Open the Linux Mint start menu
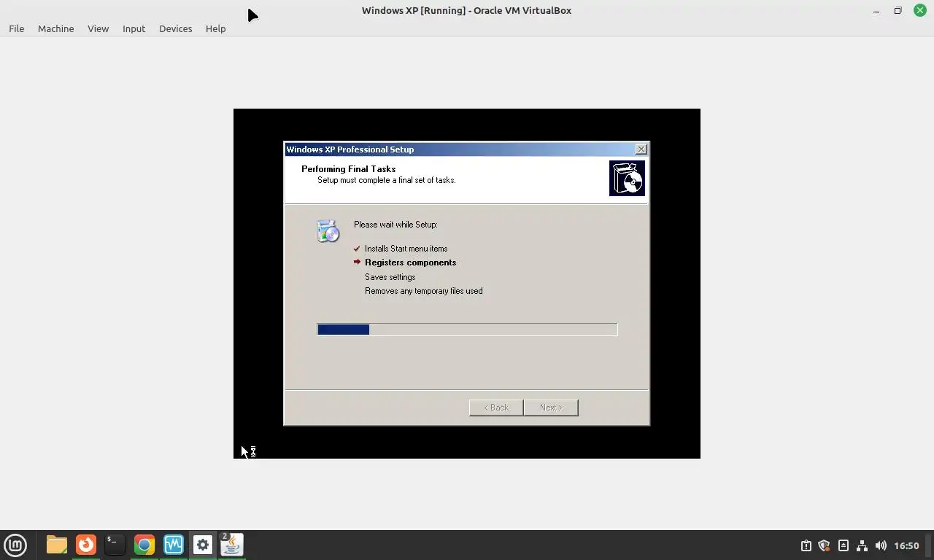The height and width of the screenshot is (560, 934). click(15, 545)
